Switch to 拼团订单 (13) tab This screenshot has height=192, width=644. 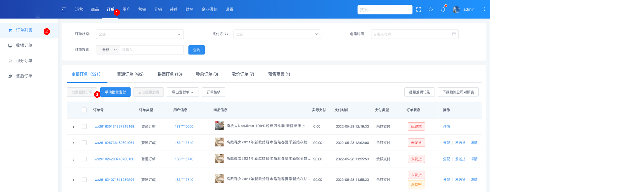click(x=170, y=74)
